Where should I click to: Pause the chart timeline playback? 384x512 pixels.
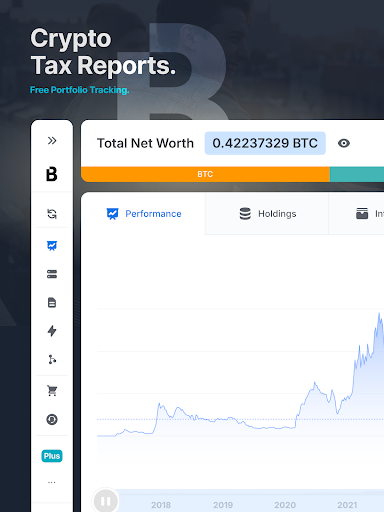tap(106, 501)
